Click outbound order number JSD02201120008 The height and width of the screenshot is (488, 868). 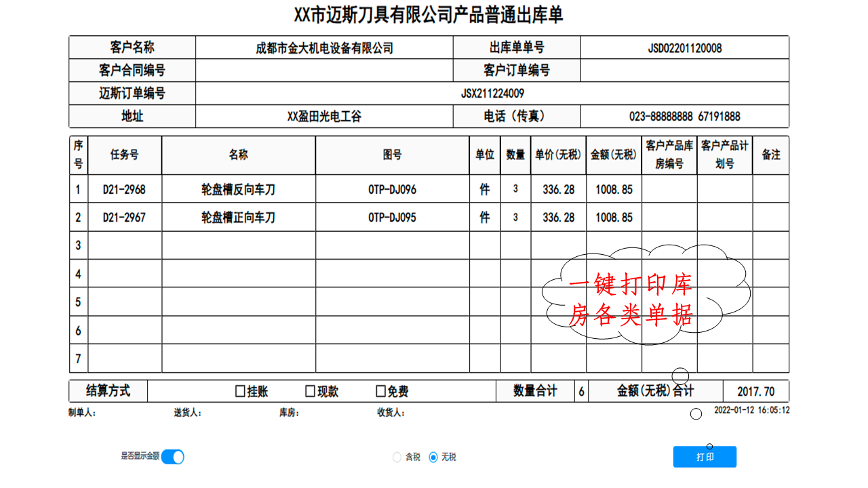[x=685, y=48]
